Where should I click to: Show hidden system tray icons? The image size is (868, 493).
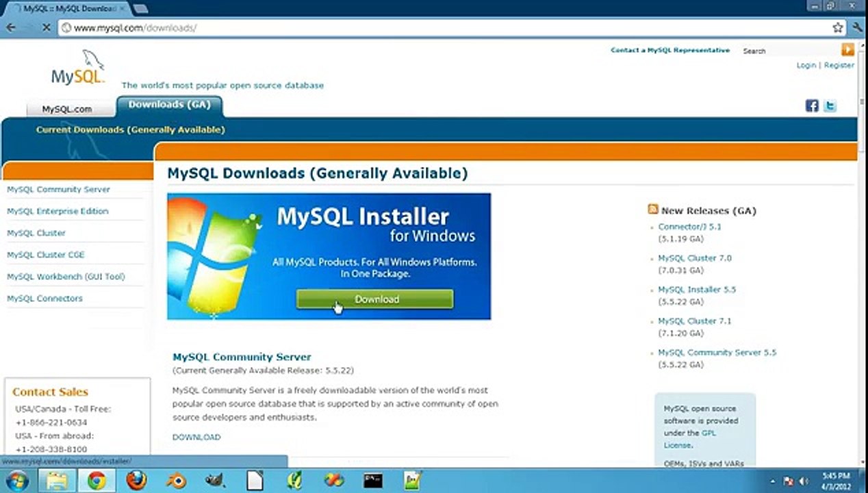773,481
